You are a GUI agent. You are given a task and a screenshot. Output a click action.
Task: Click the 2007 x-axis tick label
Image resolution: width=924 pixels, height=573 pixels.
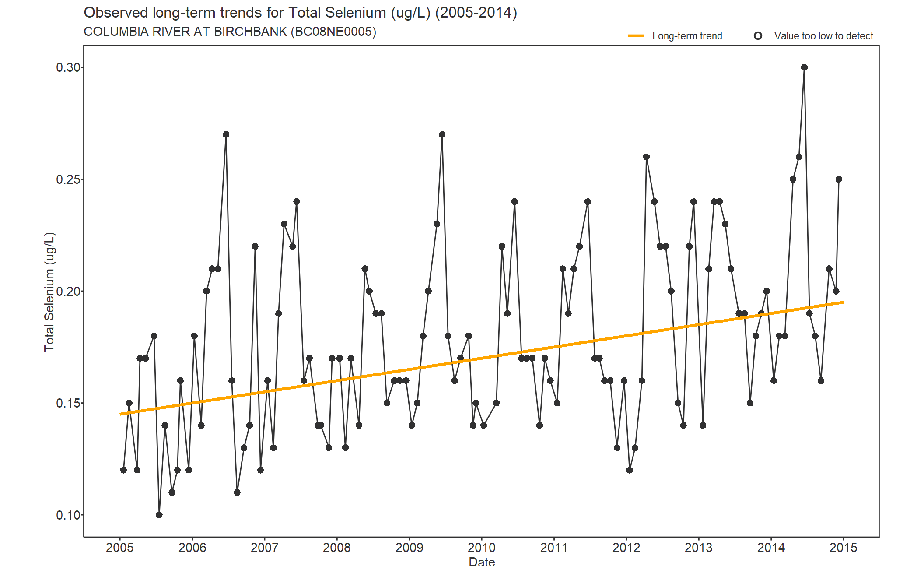[x=265, y=548]
